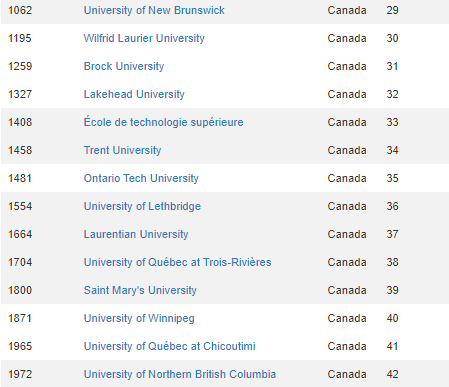Open Ontario Tech University link
Viewport: 449px width, 387px height.
141,178
